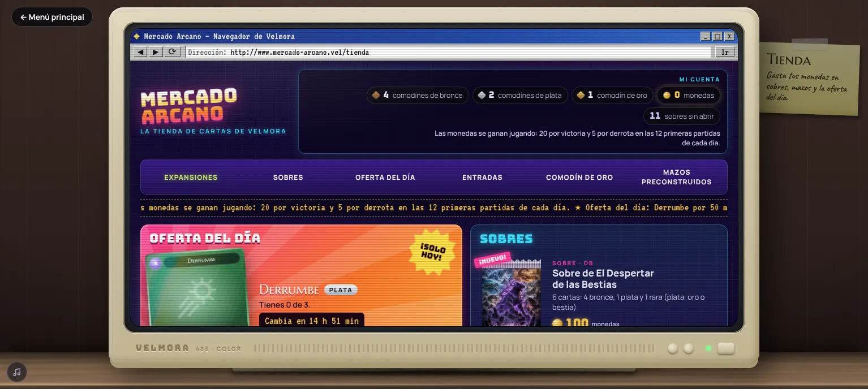The image size is (868, 389).
Task: Click the 'MI CUENTA' label
Action: coord(699,80)
